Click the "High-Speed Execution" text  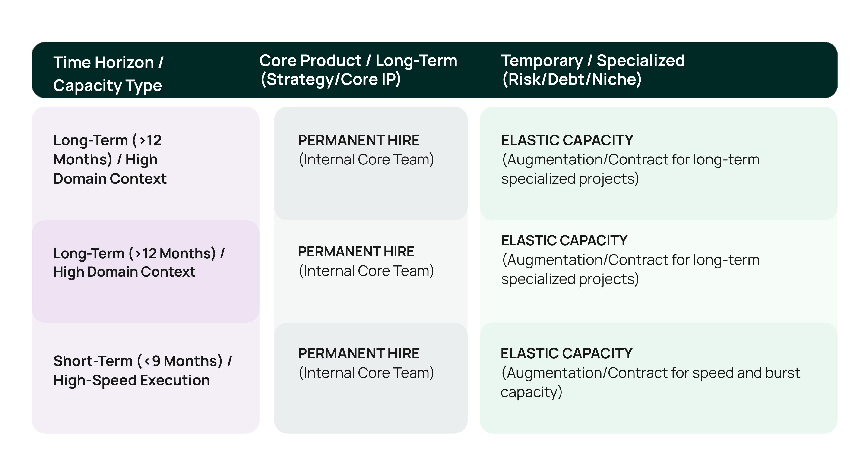point(131,380)
